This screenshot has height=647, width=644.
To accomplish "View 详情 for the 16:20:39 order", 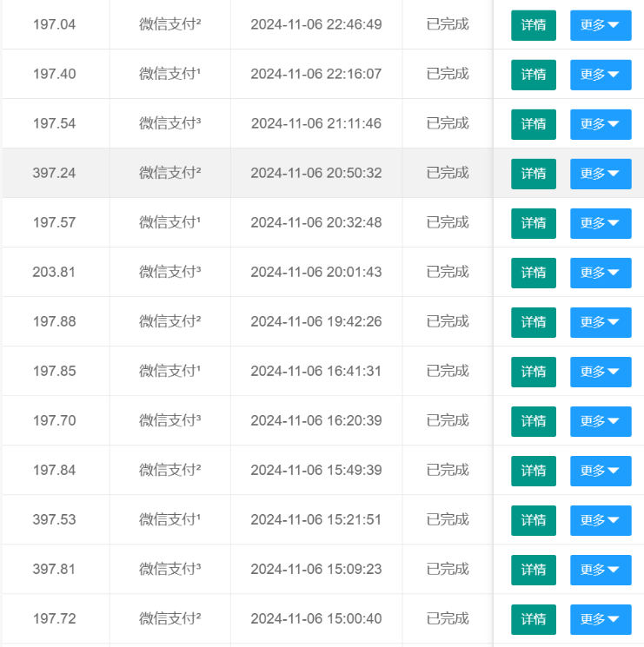I will point(533,421).
